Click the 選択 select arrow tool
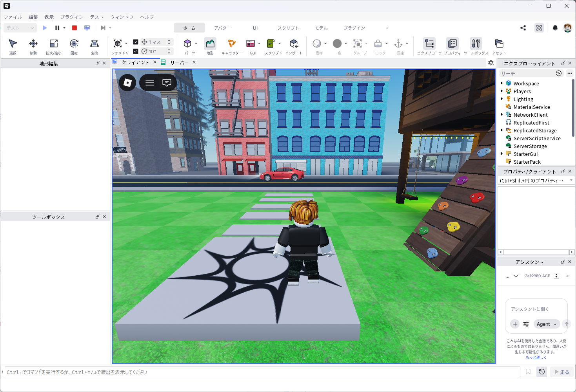Screen dimensions: 576x392 pos(13,47)
